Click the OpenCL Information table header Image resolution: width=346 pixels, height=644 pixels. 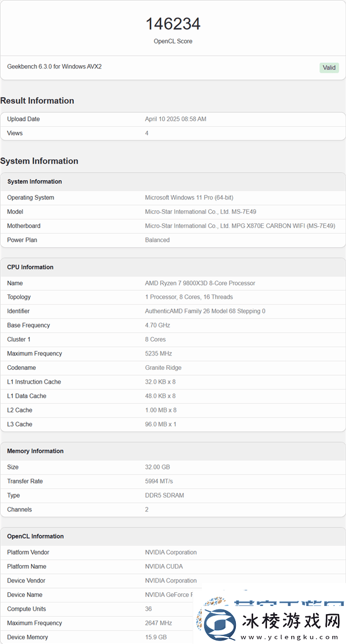click(x=35, y=536)
